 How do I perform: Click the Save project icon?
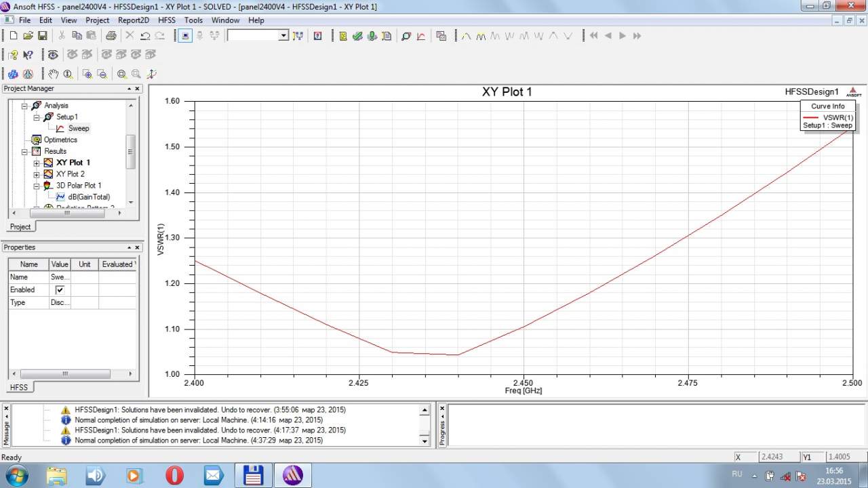[x=42, y=36]
